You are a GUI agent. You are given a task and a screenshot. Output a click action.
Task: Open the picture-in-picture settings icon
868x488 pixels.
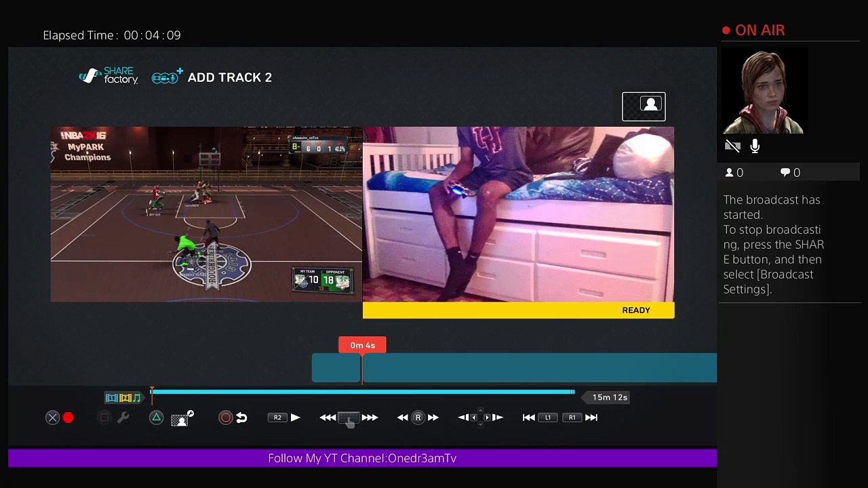pyautogui.click(x=182, y=418)
